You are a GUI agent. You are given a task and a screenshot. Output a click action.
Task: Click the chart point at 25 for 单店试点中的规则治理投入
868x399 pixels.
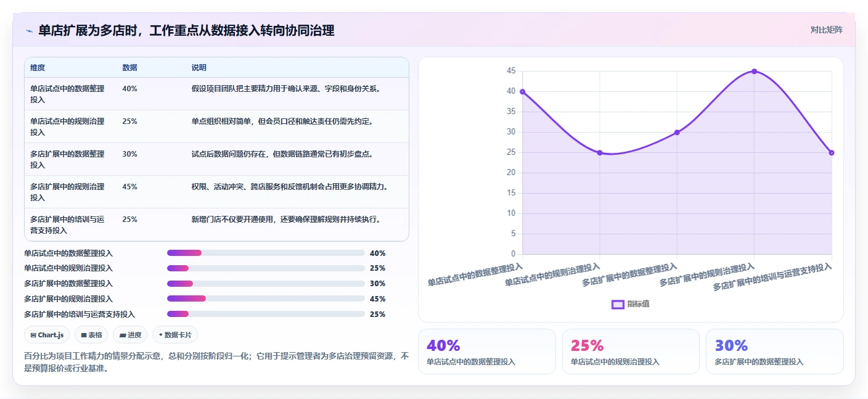coord(600,152)
